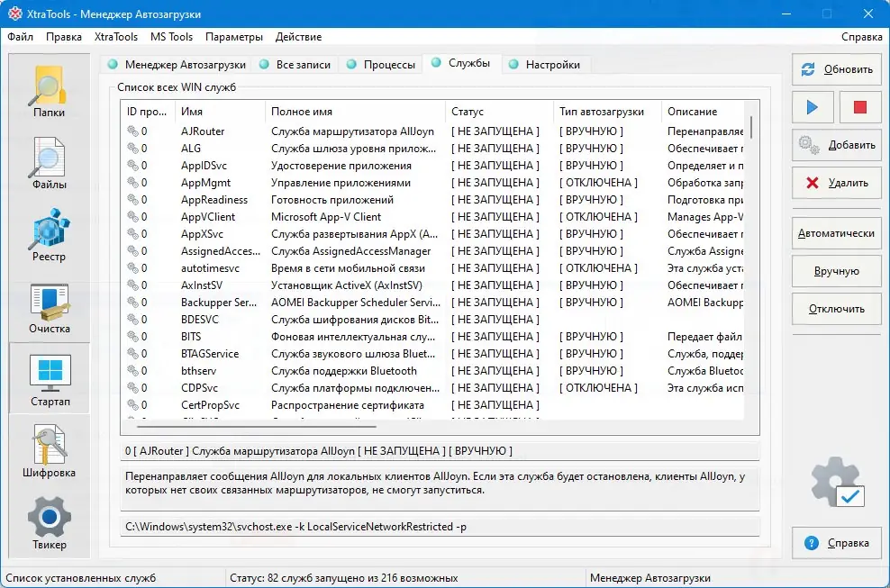Sort by Полное имя column header
This screenshot has height=588, width=890.
[355, 112]
